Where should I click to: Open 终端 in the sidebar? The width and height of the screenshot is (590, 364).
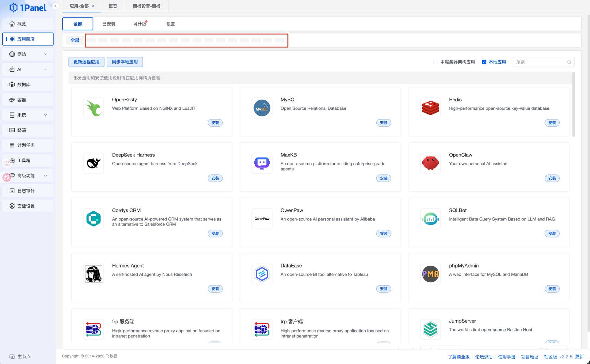click(28, 130)
